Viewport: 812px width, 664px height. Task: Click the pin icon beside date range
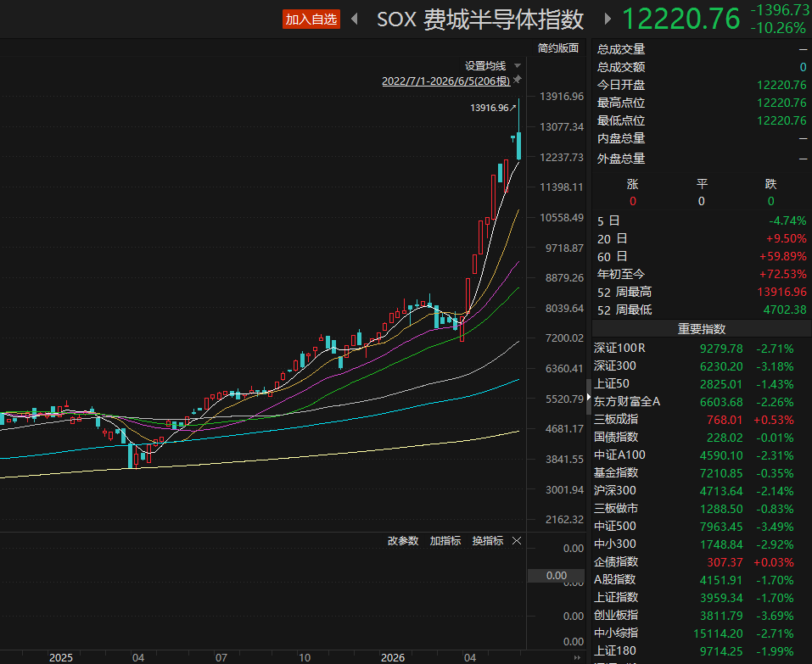(517, 80)
